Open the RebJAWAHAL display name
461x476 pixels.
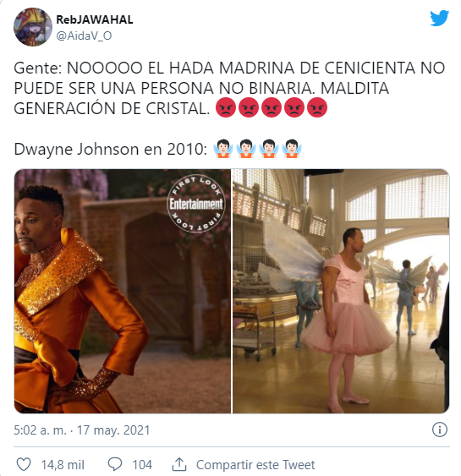[x=95, y=19]
